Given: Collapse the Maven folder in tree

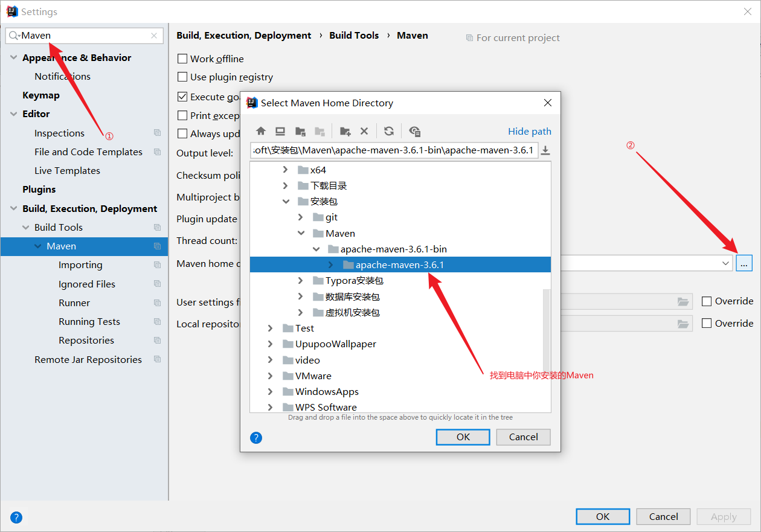Looking at the screenshot, I should (x=301, y=233).
